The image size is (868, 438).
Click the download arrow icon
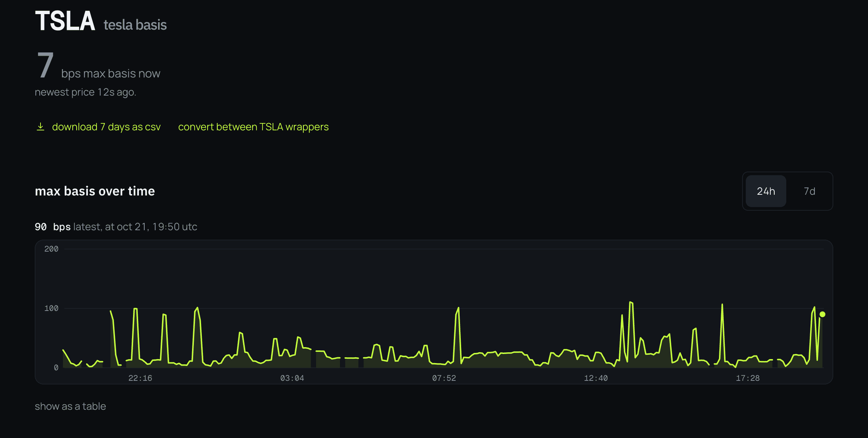(41, 127)
